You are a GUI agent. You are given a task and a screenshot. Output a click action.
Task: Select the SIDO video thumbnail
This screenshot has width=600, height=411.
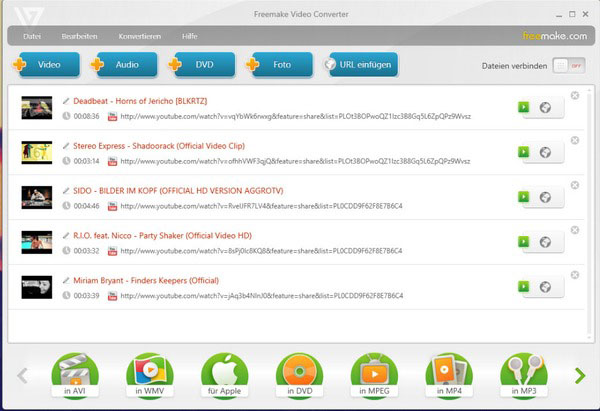(x=37, y=197)
